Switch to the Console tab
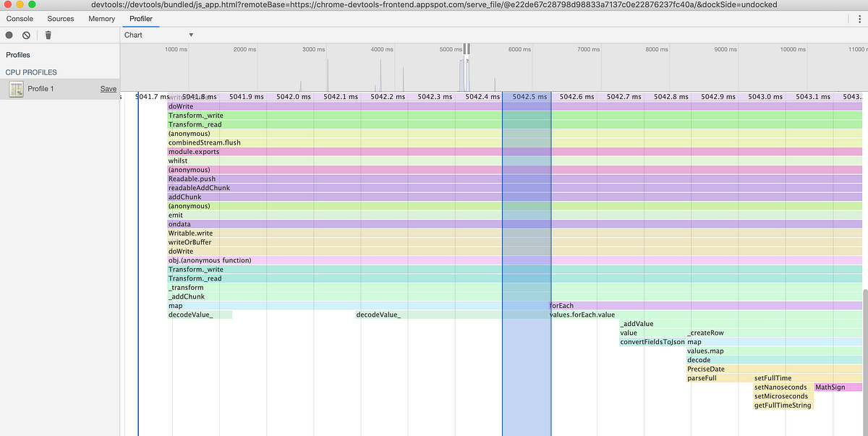 click(20, 18)
